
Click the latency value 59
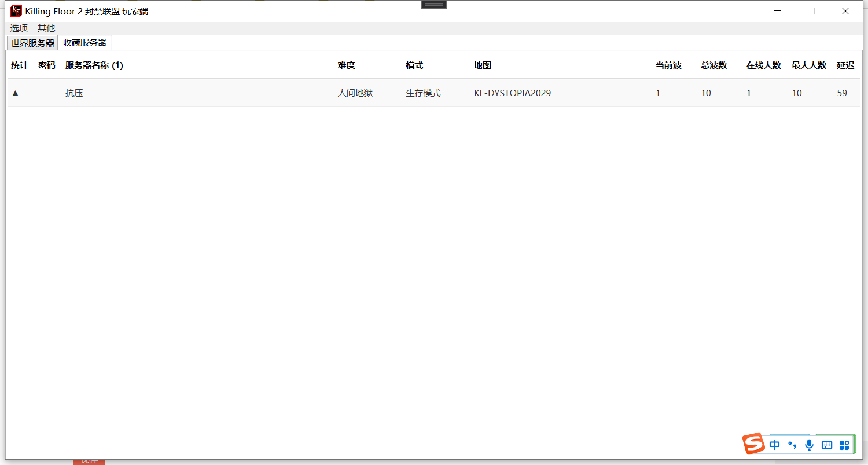pyautogui.click(x=842, y=93)
